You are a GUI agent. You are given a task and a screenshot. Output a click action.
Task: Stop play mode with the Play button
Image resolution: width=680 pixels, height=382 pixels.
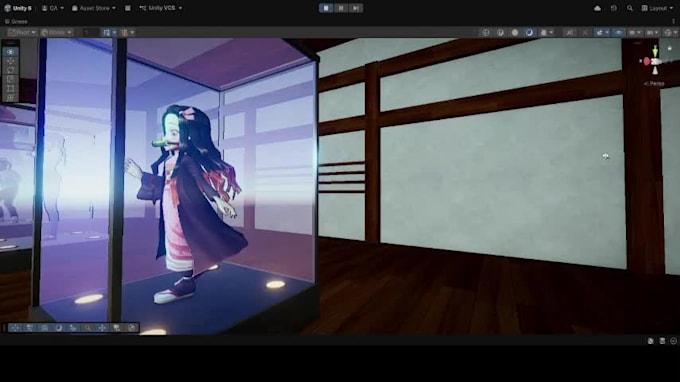pos(326,8)
